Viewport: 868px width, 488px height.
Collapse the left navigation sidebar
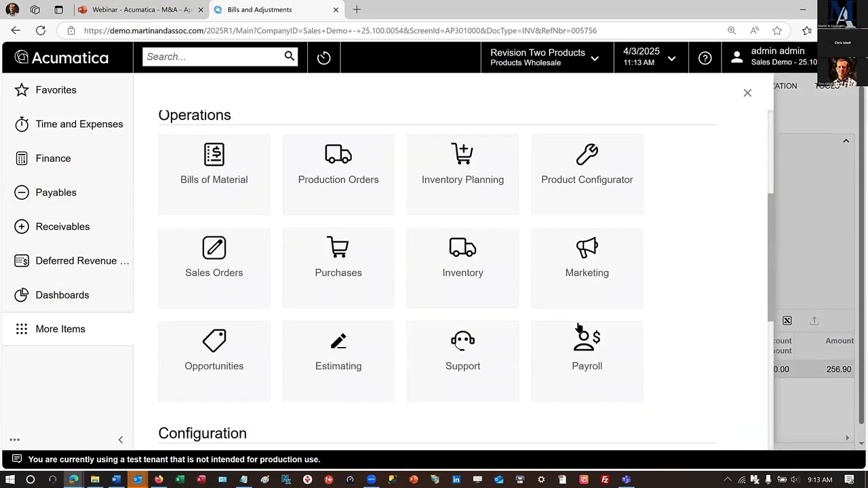121,440
